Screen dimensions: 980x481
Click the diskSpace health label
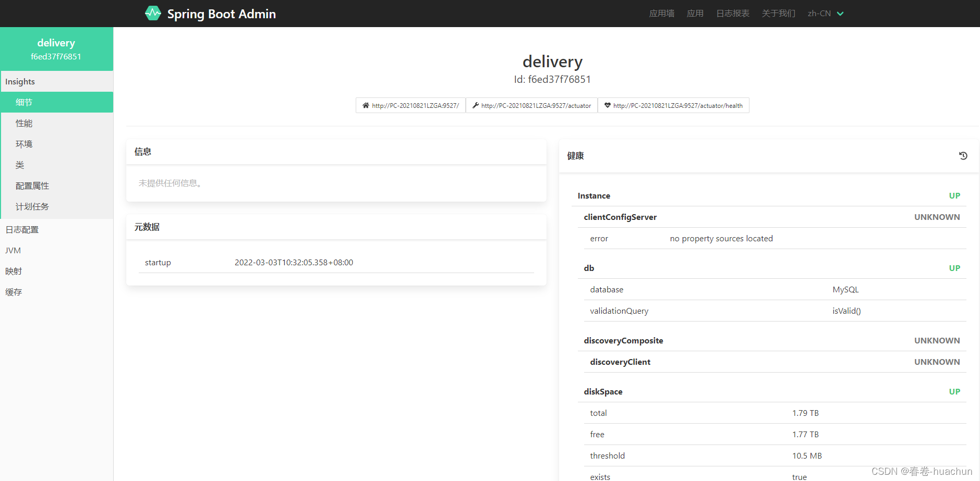point(603,391)
